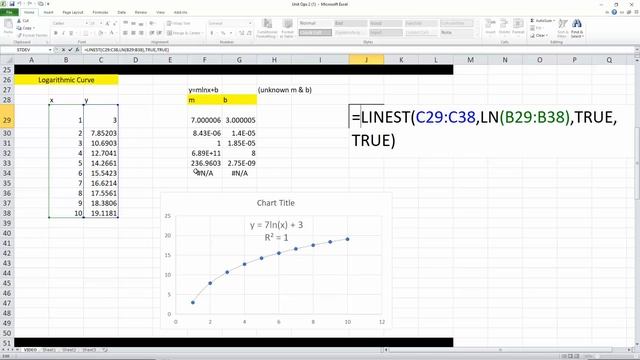Expand the cell styles gallery arrow
Viewport: 640px width, 360px height.
coord(477,36)
